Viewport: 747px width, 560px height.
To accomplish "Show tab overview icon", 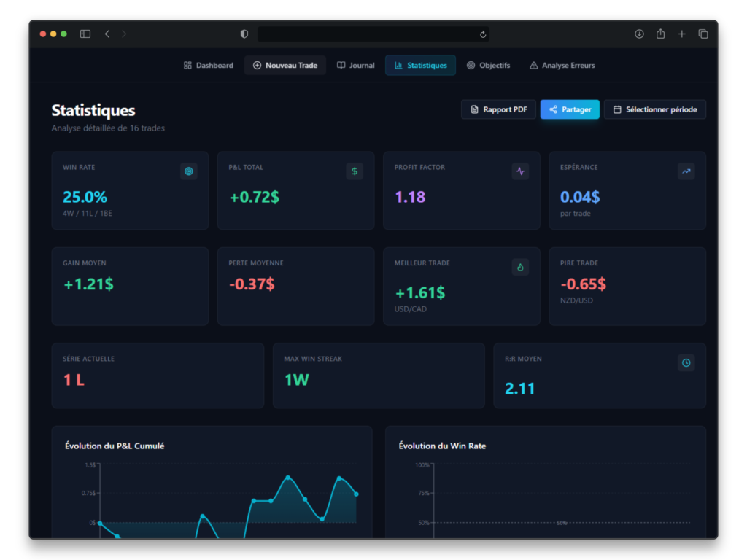I will (x=703, y=34).
